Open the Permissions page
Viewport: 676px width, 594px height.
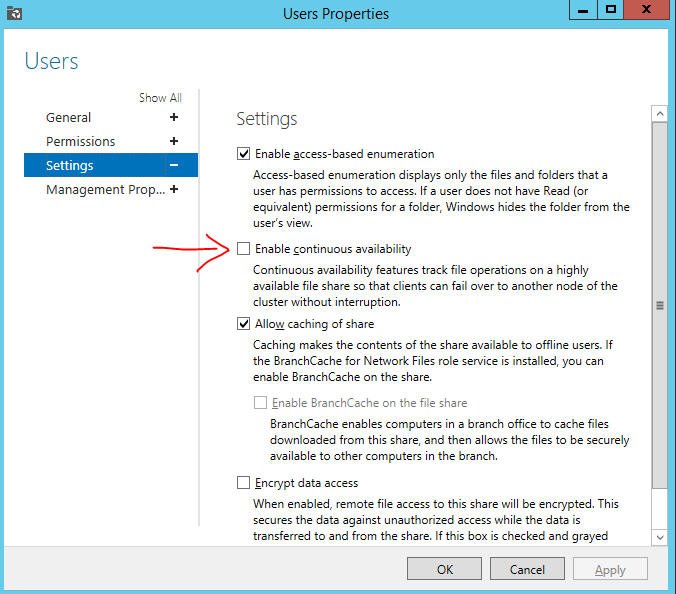[x=80, y=141]
